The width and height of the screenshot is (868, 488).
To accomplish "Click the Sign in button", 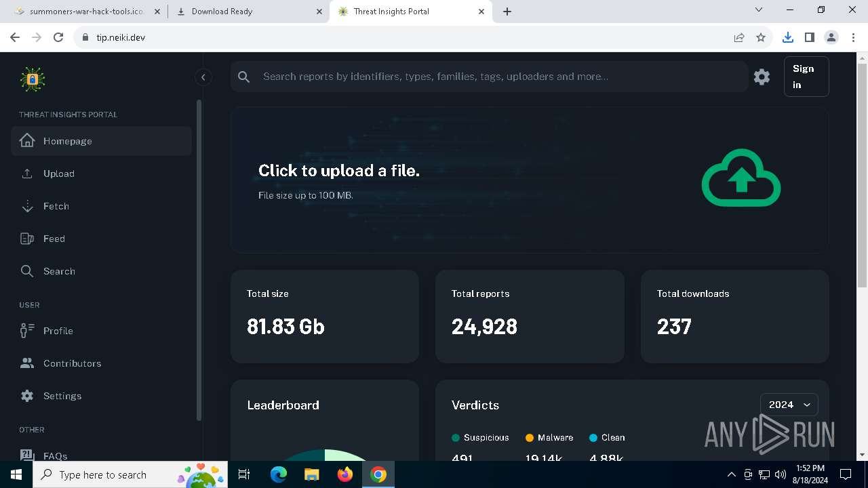I will (806, 77).
